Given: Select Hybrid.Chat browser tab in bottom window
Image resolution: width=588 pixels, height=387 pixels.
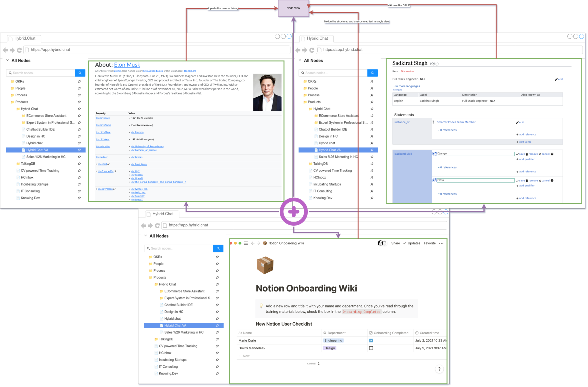Looking at the screenshot, I should point(162,214).
